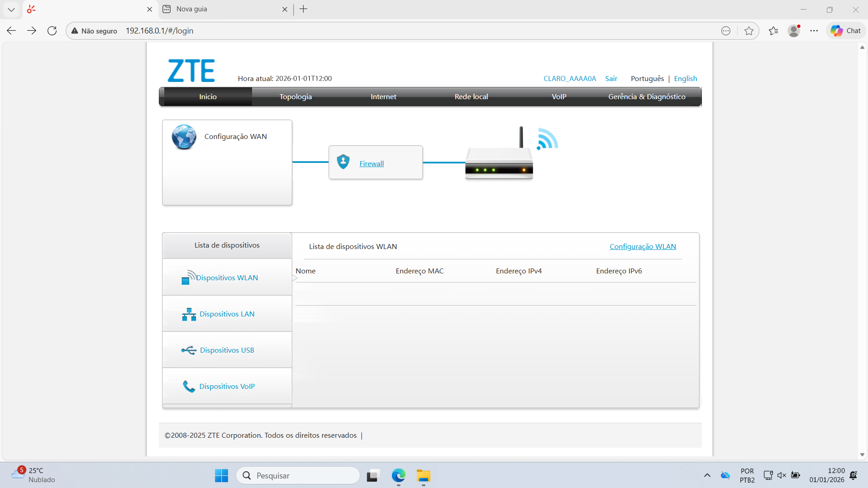This screenshot has width=868, height=488.
Task: Reload the page with the refresh icon
Action: 52,30
